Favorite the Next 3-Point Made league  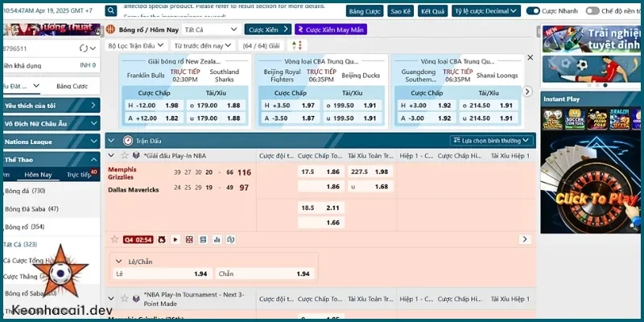click(x=125, y=299)
